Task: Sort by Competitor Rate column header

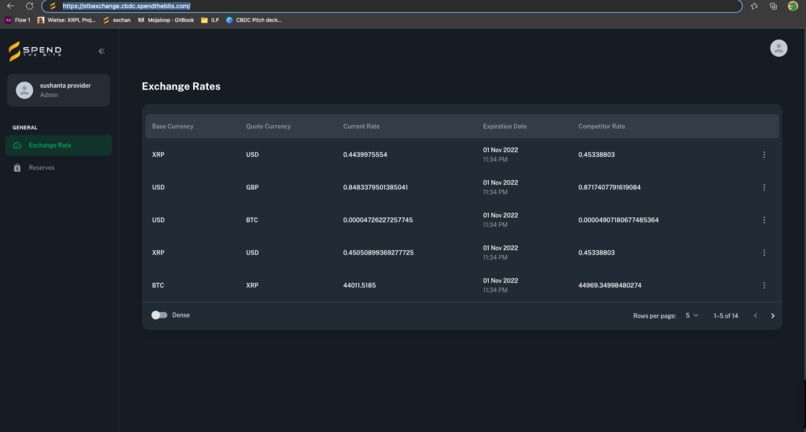Action: (x=601, y=127)
